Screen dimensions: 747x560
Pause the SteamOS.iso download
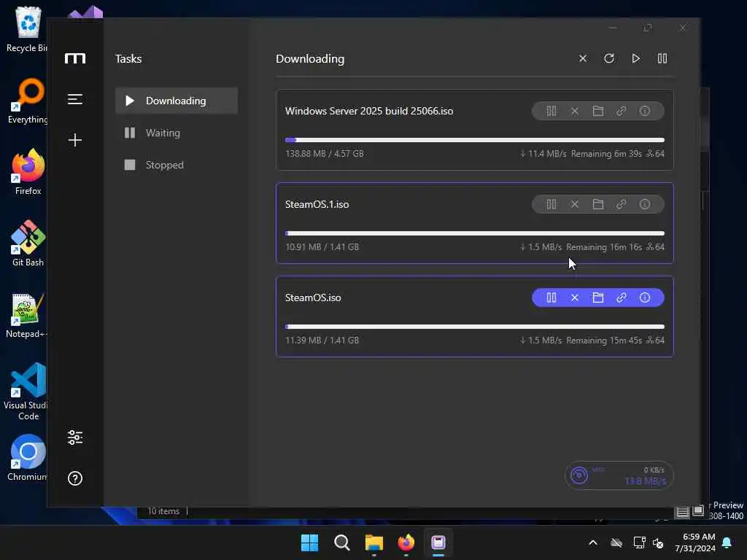click(x=551, y=297)
